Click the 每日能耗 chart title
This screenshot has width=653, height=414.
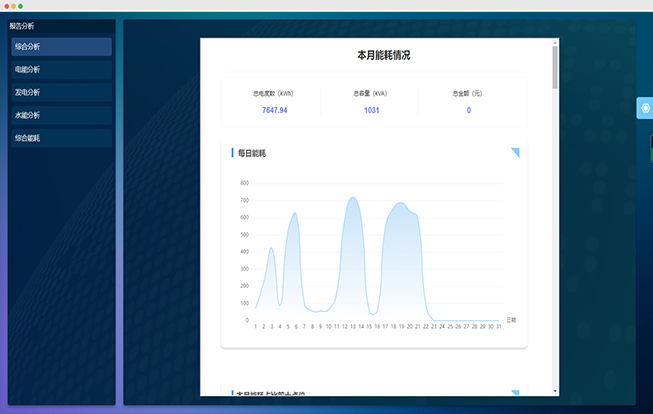252,153
